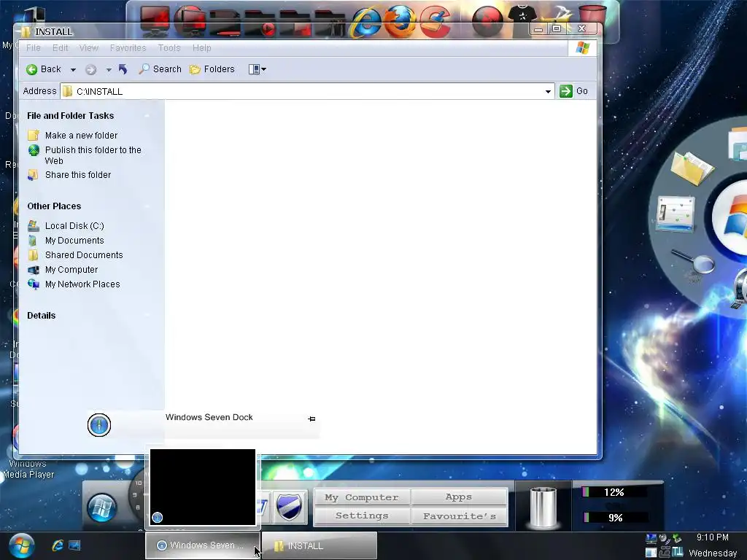Collapse the Other Places section

147,206
